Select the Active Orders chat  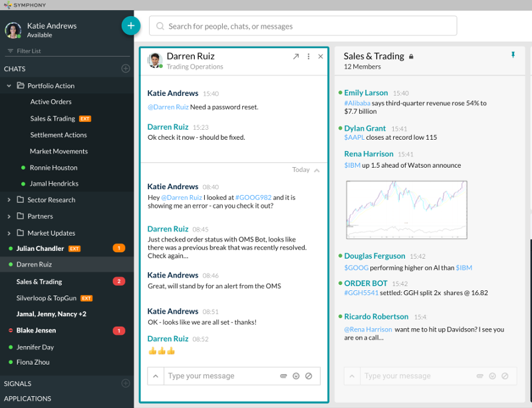(x=51, y=102)
